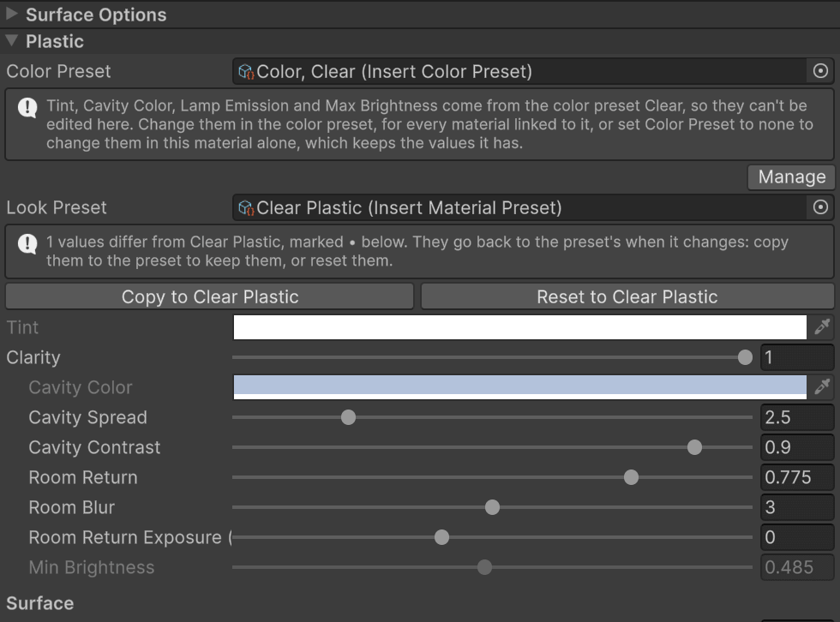
Task: Click the Room Return Exposure slider handle
Action: (441, 537)
